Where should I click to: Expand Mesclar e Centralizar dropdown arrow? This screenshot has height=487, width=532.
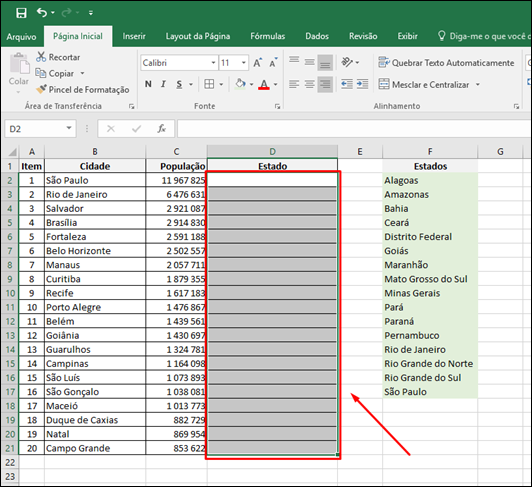(x=478, y=84)
